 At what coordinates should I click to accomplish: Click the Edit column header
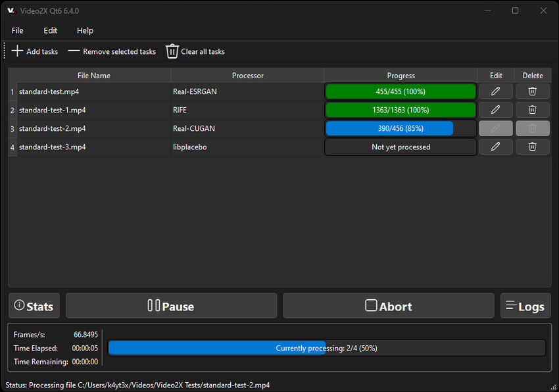point(496,76)
